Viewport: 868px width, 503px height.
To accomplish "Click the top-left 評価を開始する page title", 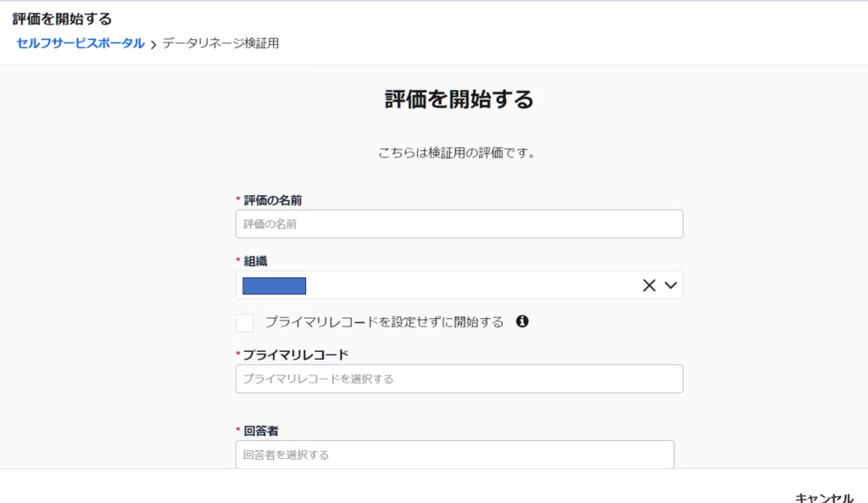I will [x=62, y=19].
